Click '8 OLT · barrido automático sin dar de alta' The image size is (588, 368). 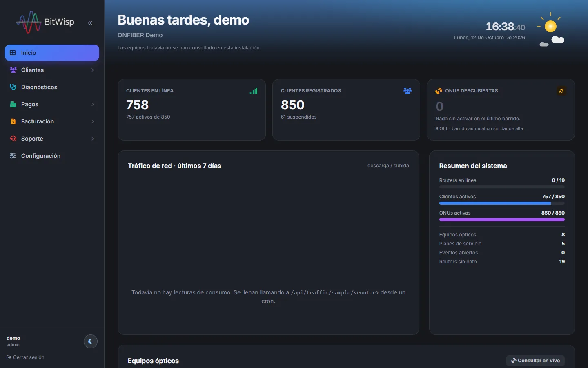click(479, 128)
